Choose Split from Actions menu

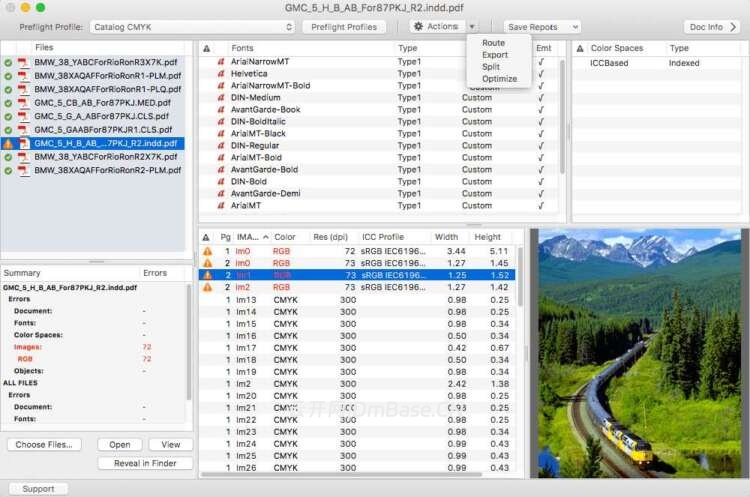[491, 67]
